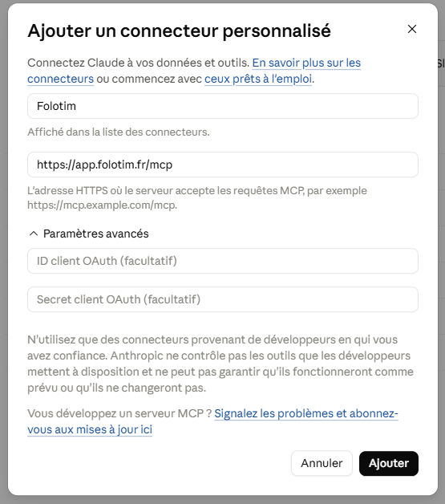Select the Vous développez un serveur MCP text
The height and width of the screenshot is (504, 445).
click(119, 413)
